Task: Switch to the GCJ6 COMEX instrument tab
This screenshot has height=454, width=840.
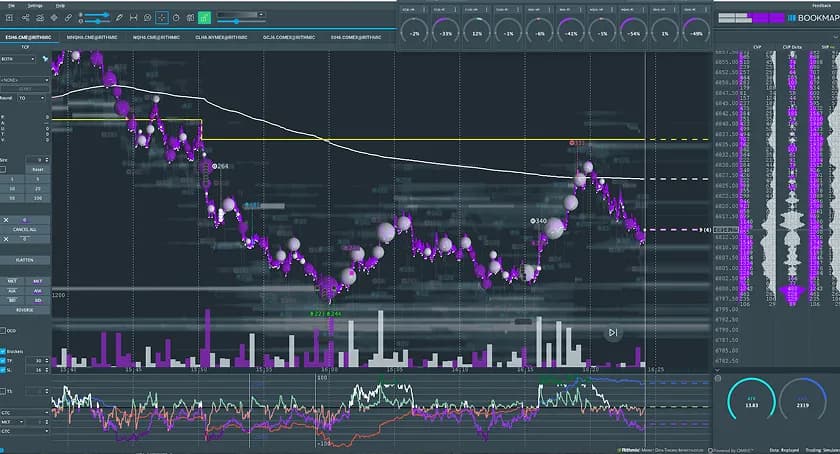Action: pyautogui.click(x=289, y=38)
